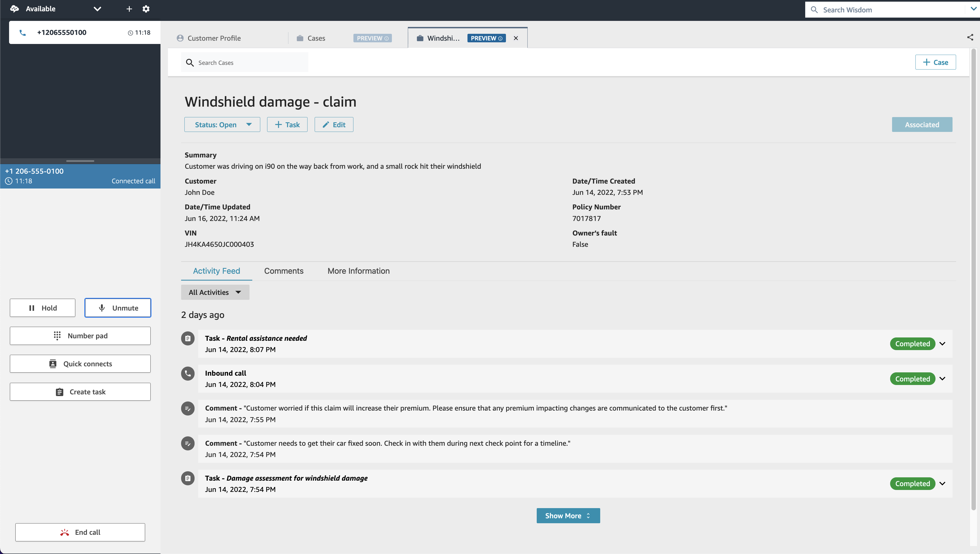This screenshot has width=980, height=554.
Task: Open the Status: Open dropdown
Action: coord(222,124)
